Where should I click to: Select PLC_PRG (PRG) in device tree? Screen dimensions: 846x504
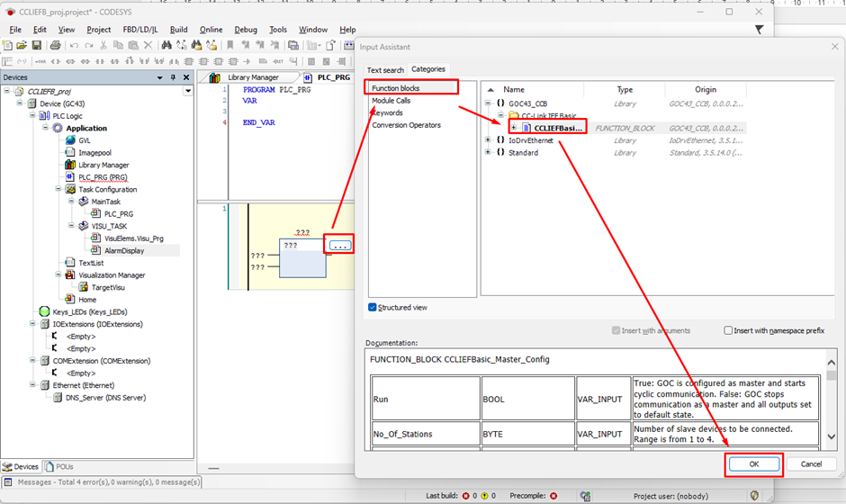click(x=103, y=177)
